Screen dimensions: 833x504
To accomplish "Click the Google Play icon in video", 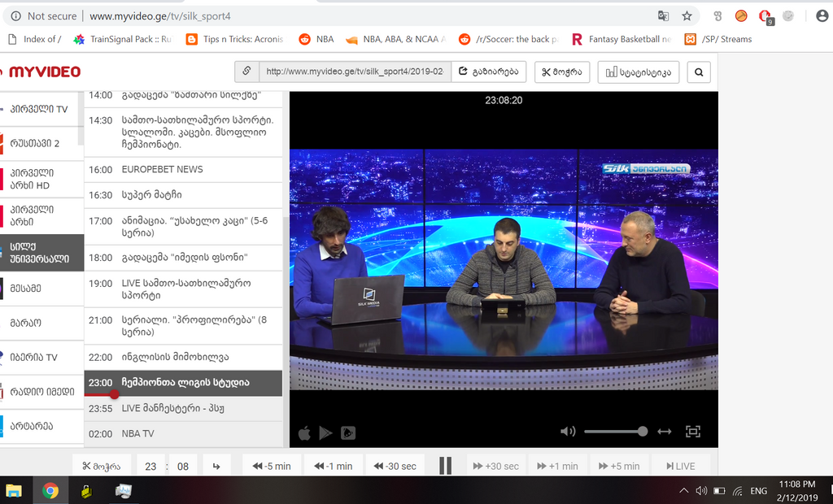I will coord(325,432).
